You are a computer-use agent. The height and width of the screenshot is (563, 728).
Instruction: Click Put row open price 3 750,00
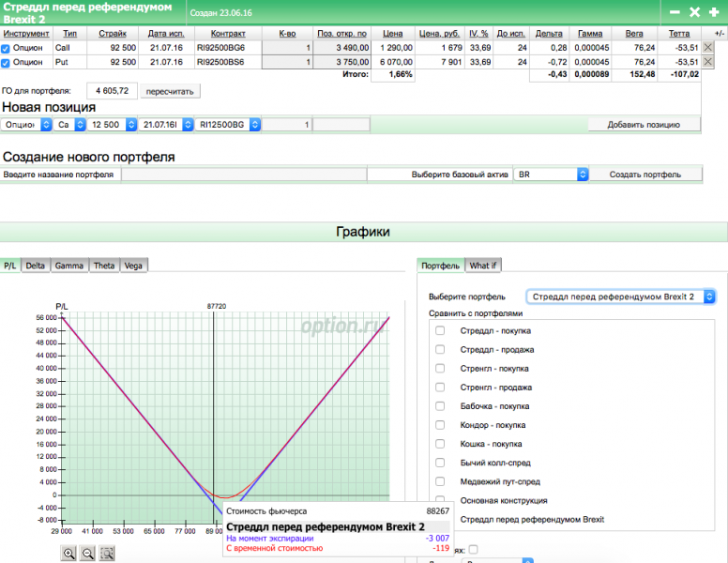pos(342,62)
